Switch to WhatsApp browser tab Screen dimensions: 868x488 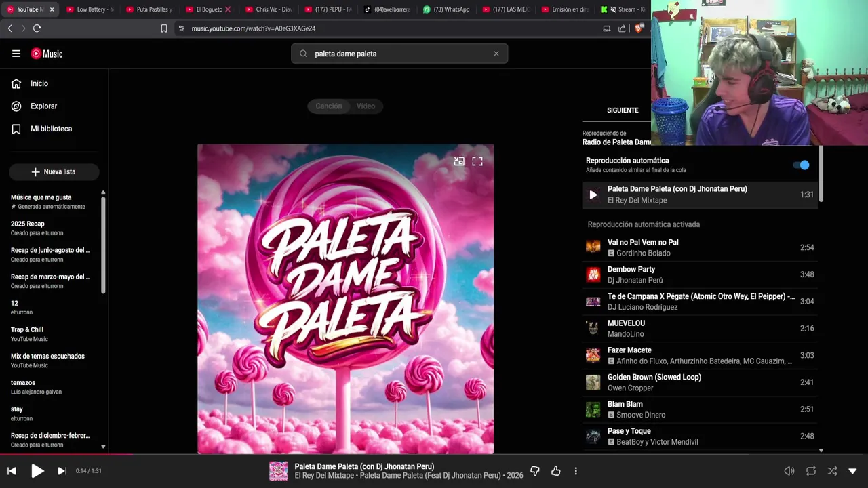[x=447, y=9]
